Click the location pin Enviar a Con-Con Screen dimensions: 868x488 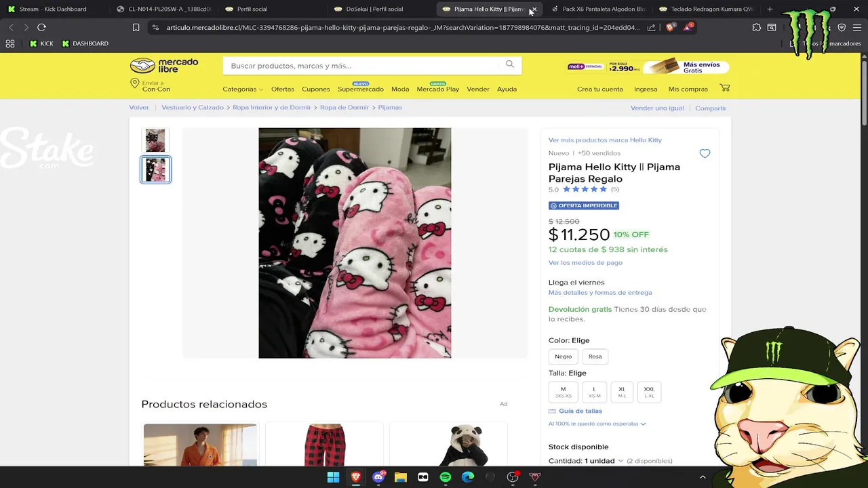click(x=150, y=86)
